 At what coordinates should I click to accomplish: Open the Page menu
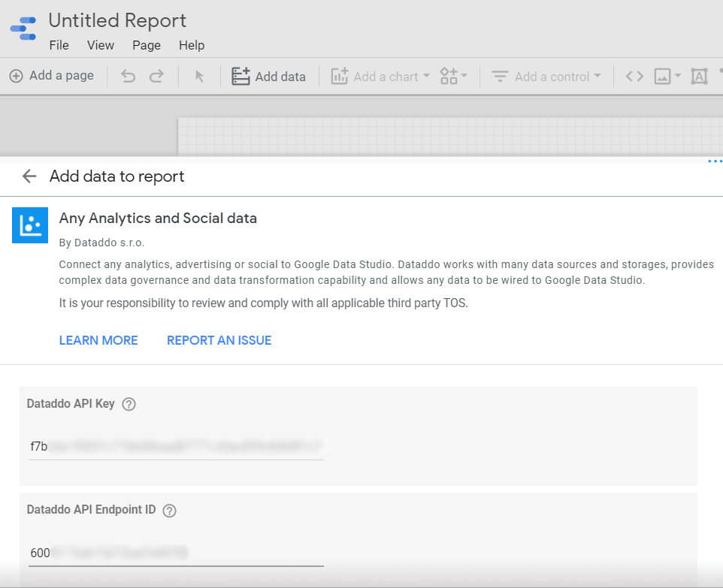pyautogui.click(x=147, y=45)
